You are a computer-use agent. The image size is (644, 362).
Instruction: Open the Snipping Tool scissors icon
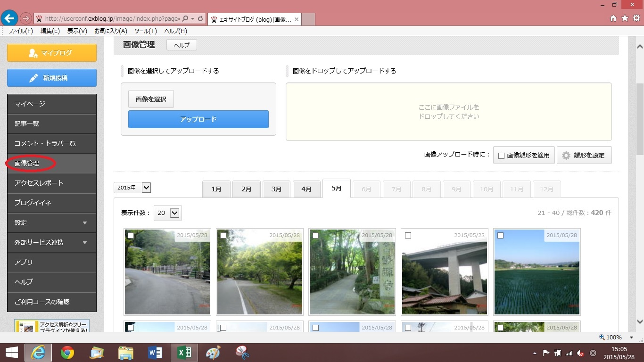[242, 353]
